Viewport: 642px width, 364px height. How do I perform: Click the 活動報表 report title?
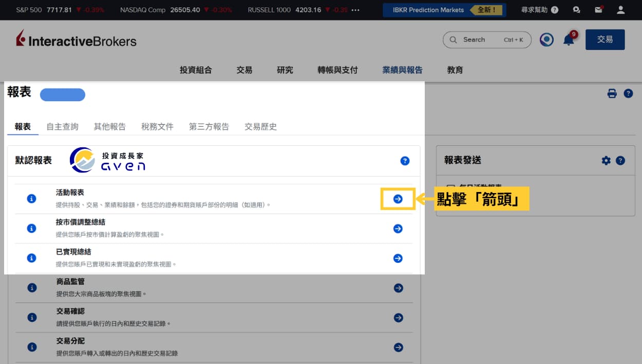70,193
